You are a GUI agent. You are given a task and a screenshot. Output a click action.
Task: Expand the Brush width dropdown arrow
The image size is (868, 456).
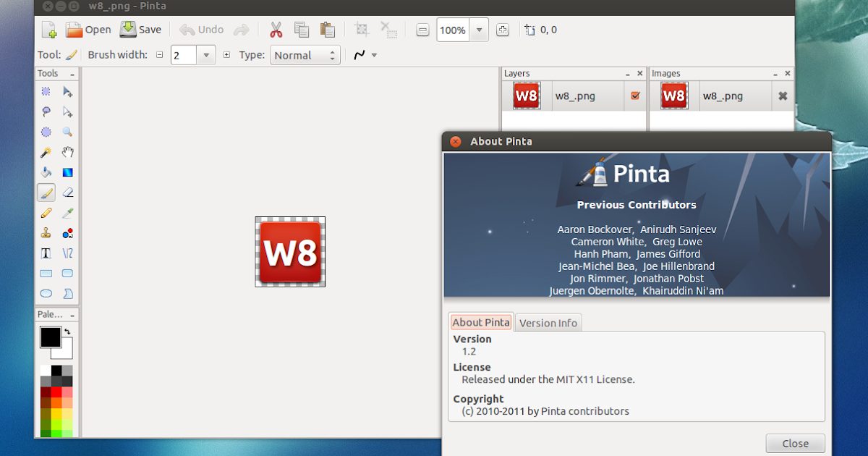pos(208,54)
